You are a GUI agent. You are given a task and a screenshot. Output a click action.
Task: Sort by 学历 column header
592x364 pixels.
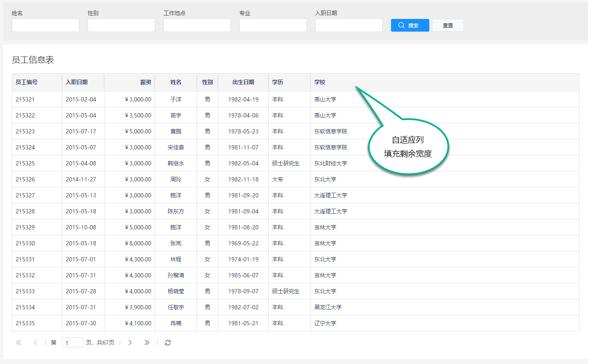click(x=289, y=82)
